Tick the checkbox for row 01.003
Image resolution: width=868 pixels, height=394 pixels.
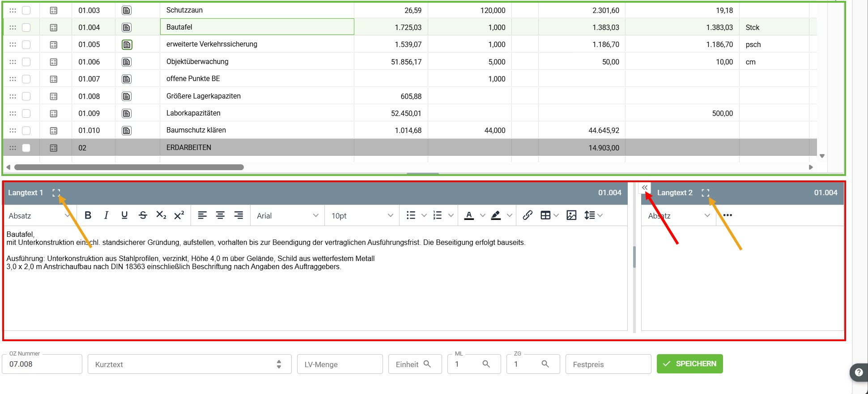[26, 10]
